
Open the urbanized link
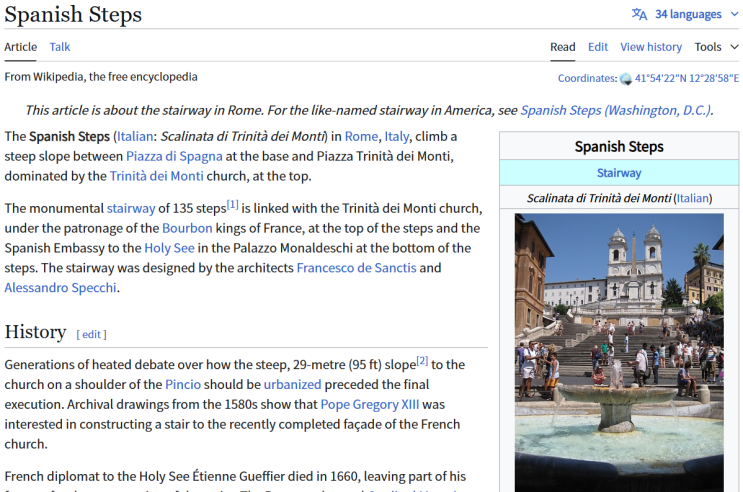click(292, 385)
